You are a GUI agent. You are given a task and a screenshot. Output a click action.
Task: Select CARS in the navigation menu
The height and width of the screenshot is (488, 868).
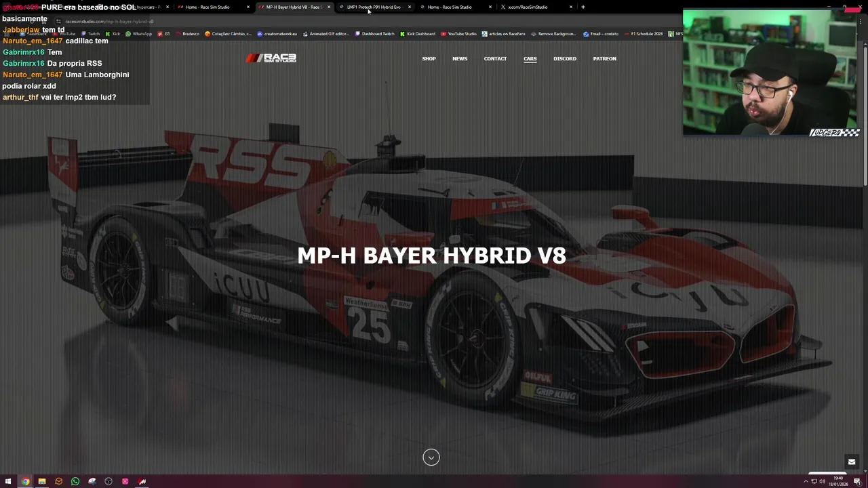pyautogui.click(x=530, y=59)
